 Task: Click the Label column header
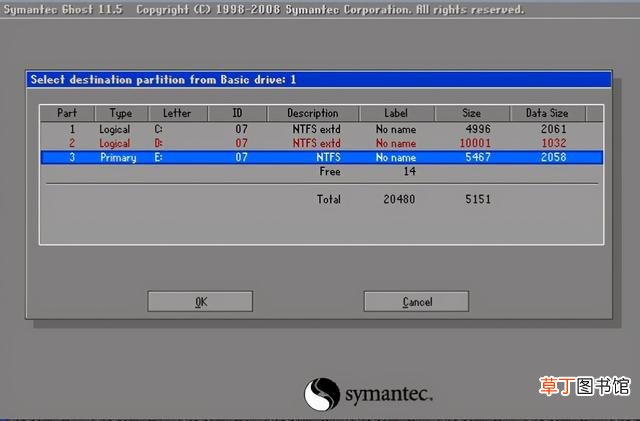396,113
